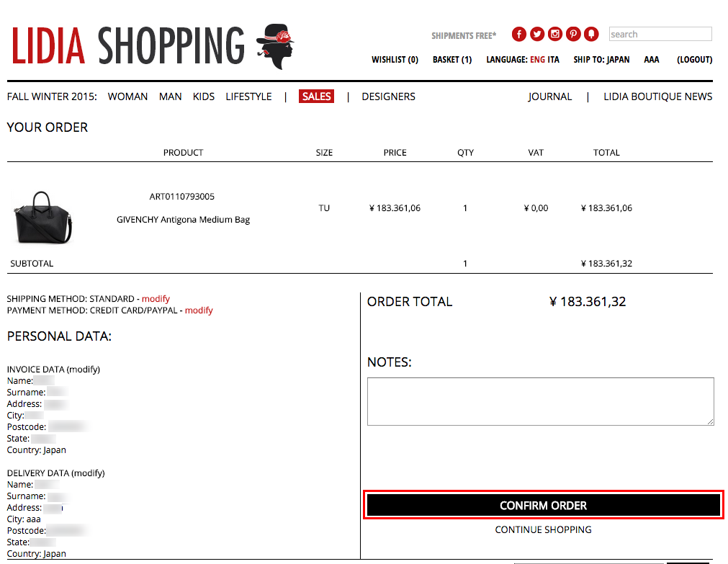Viewport: 728px width, 564px height.
Task: Click the Confirm Order button
Action: click(543, 505)
